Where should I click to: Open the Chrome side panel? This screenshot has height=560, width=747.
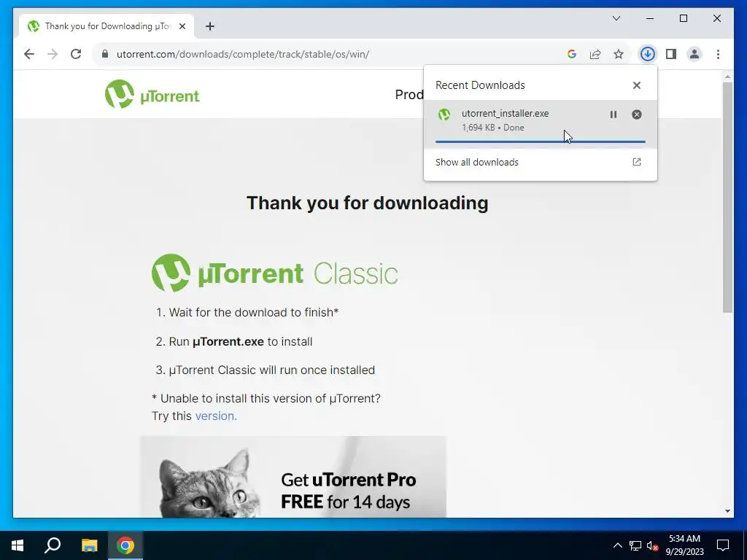click(671, 54)
